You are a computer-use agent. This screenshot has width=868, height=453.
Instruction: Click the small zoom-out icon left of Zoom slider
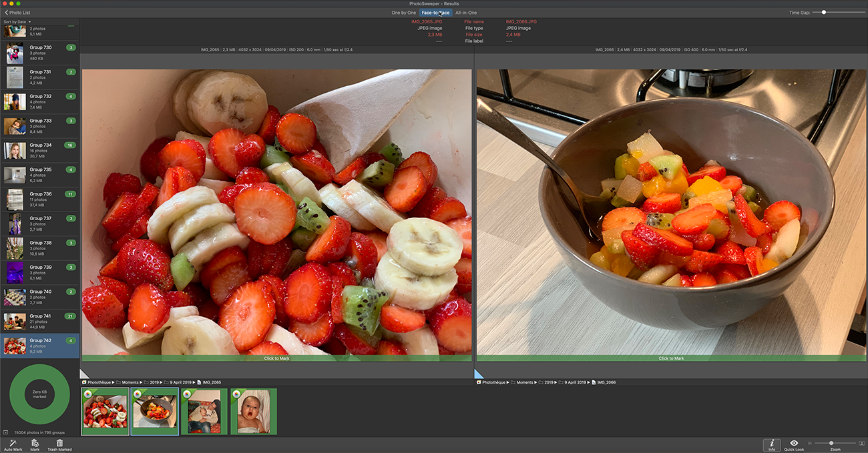pyautogui.click(x=810, y=443)
